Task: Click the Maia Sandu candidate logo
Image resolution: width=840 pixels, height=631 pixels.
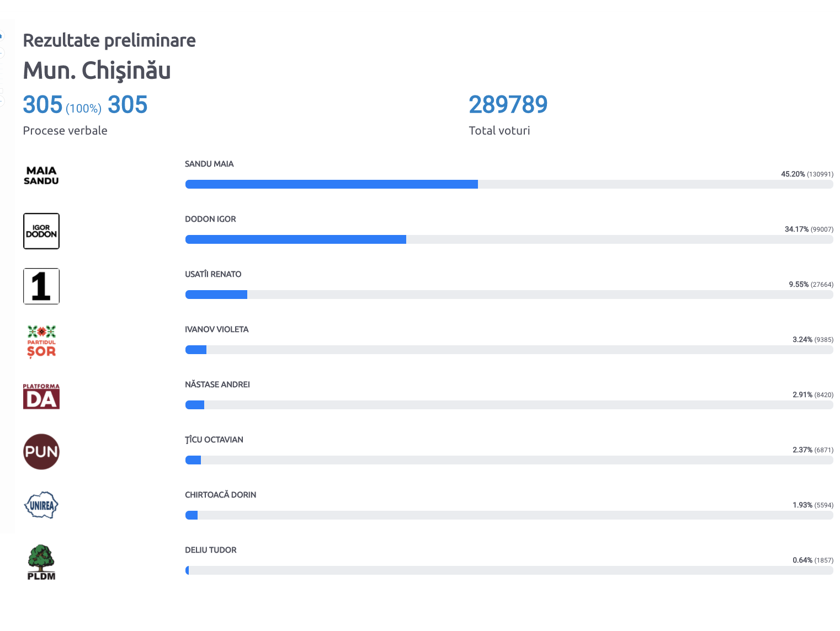Action: (x=41, y=175)
